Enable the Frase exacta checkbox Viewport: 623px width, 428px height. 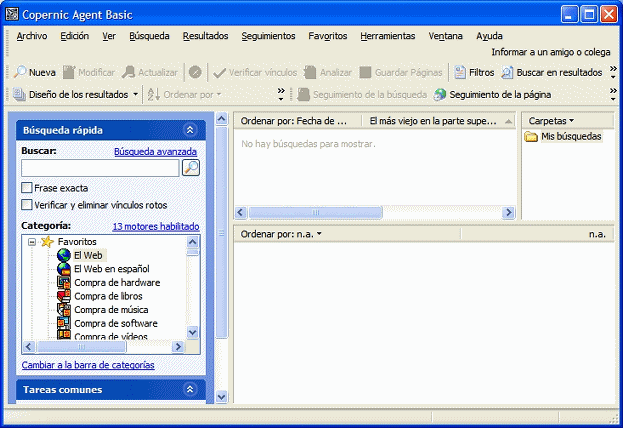(x=27, y=188)
